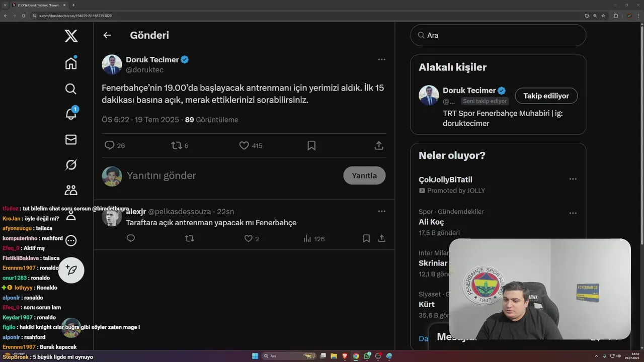
Task: Like alexjr's reply with 2 likes
Action: (x=249, y=239)
